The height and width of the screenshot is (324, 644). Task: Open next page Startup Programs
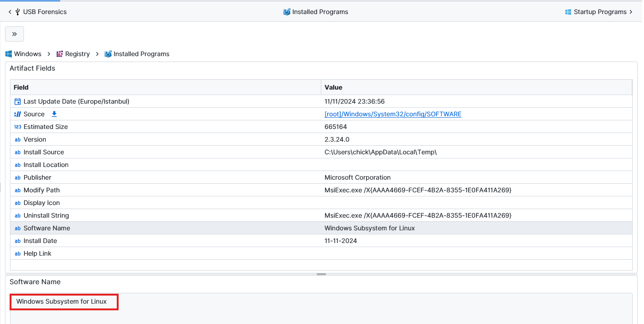pos(599,12)
